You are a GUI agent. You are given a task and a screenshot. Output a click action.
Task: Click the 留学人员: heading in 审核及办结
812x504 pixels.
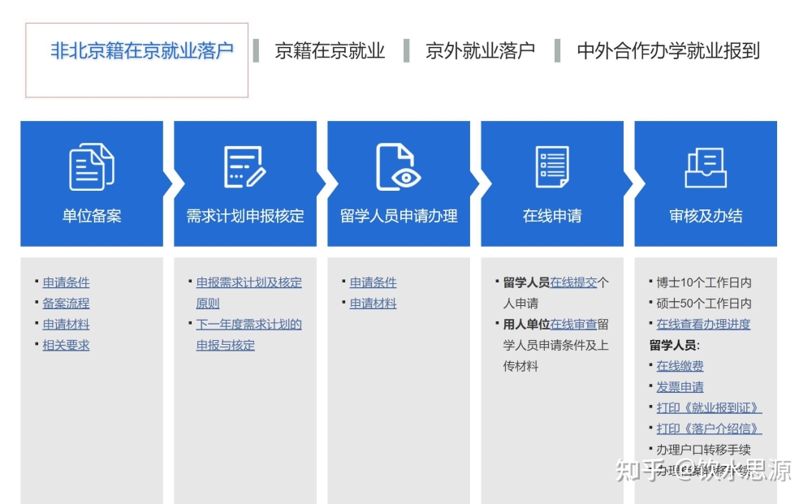tap(674, 345)
